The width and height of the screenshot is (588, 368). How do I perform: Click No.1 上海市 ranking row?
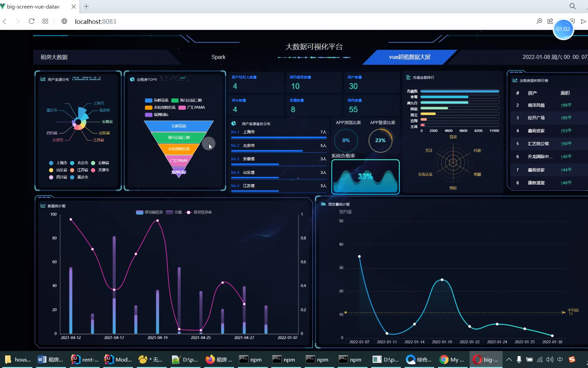[x=279, y=133]
